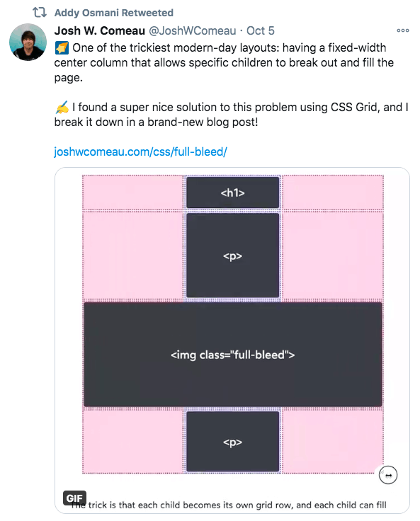Open the tweet's three-dot more menu
420x521 pixels.
point(403,30)
